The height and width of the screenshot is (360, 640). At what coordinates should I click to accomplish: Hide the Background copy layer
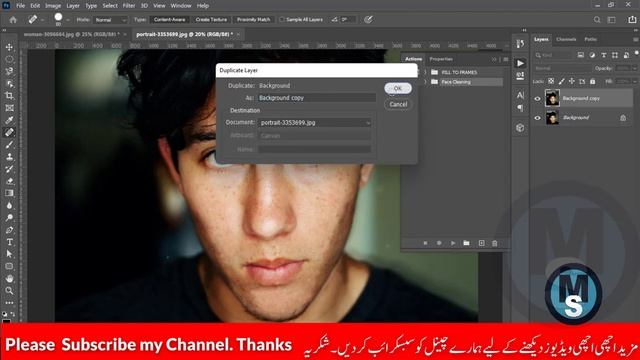tap(537, 98)
